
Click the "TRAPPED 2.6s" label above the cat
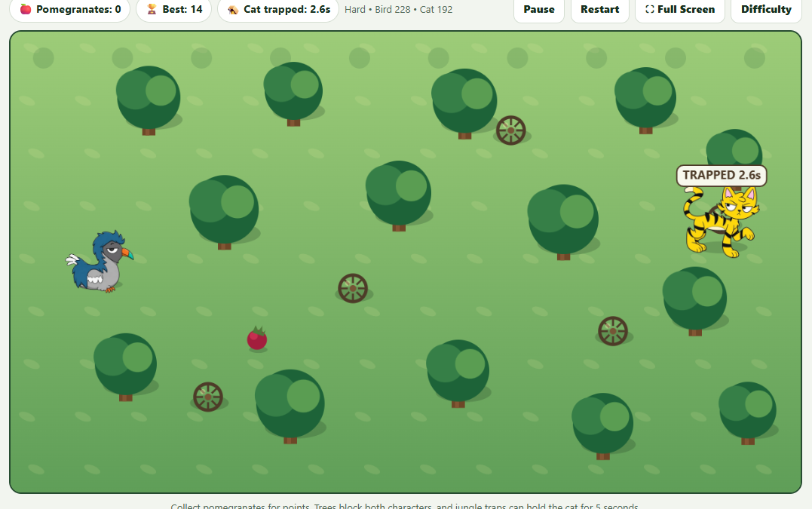click(x=722, y=175)
